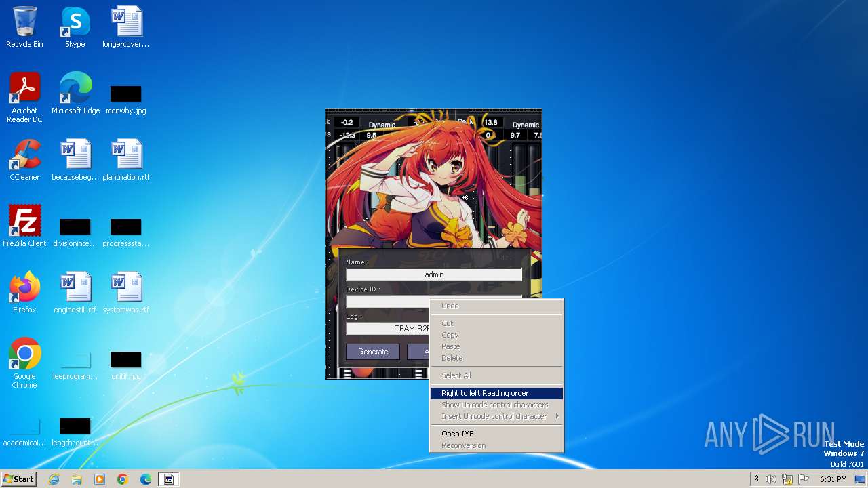The width and height of the screenshot is (868, 488).
Task: Open Acrobat Reader DC shortcut
Action: (24, 98)
